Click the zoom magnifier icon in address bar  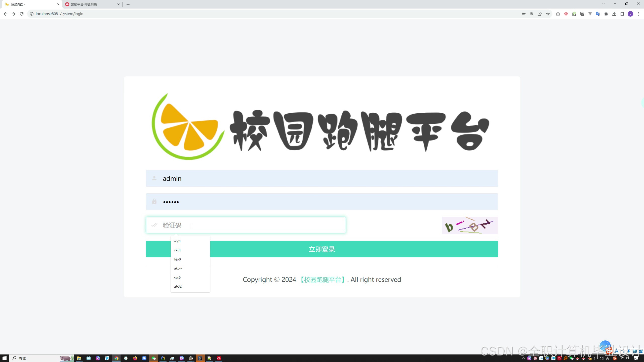pos(532,14)
